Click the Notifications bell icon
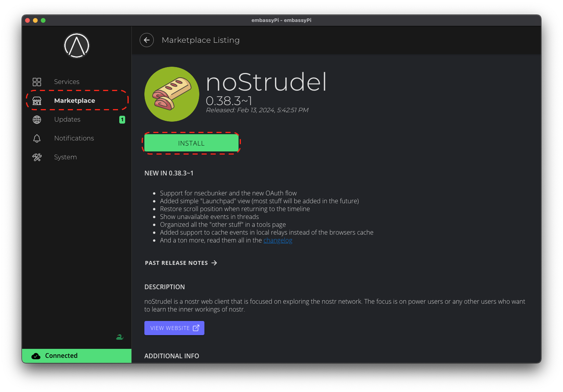The height and width of the screenshot is (392, 563). (x=36, y=138)
